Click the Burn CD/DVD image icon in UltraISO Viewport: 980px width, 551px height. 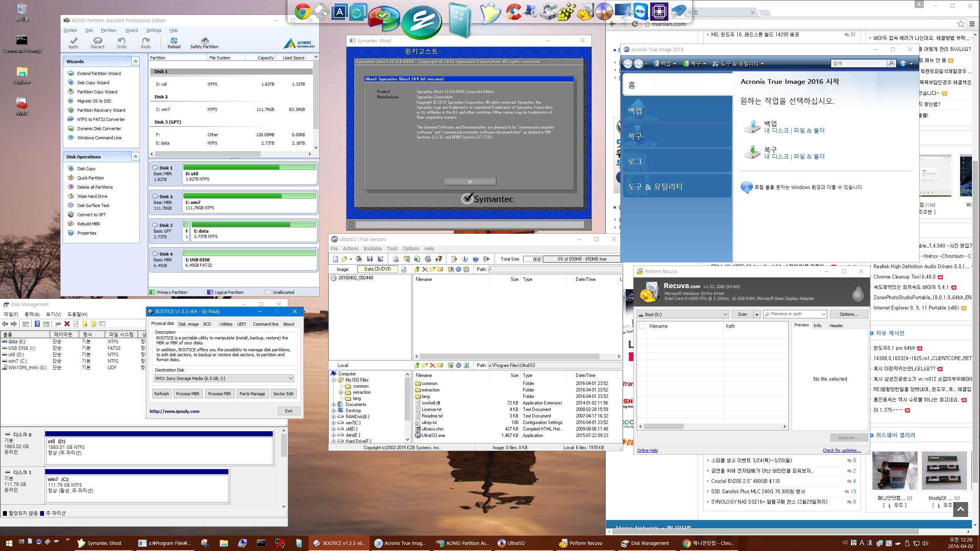click(x=439, y=259)
